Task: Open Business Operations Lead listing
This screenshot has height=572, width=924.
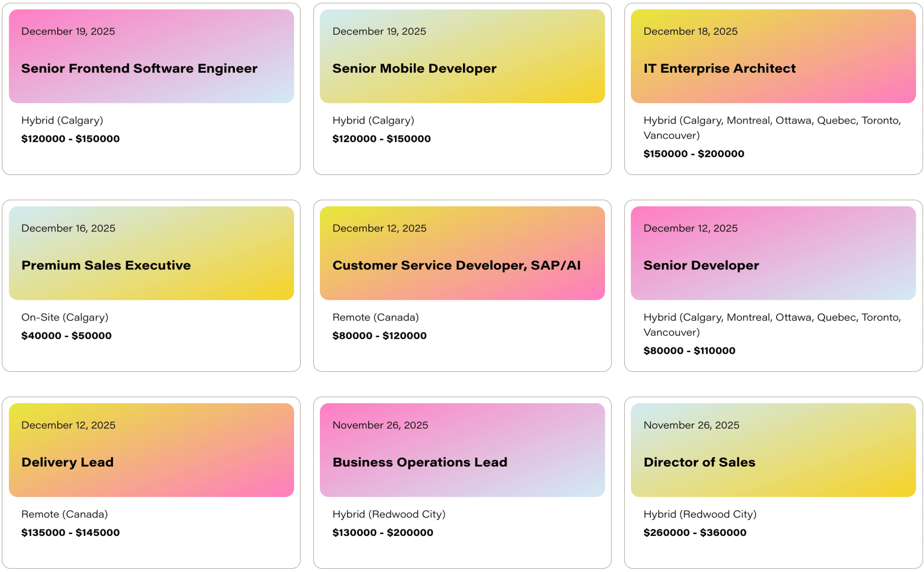Action: [420, 462]
